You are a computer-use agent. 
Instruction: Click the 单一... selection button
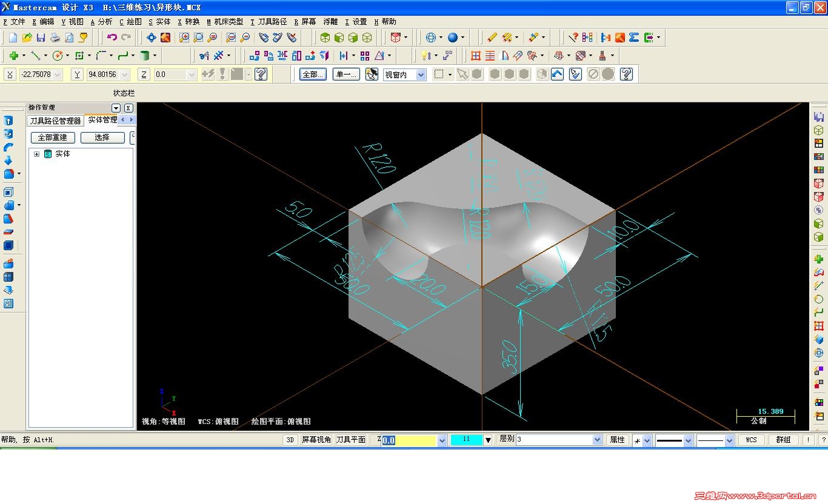point(347,75)
